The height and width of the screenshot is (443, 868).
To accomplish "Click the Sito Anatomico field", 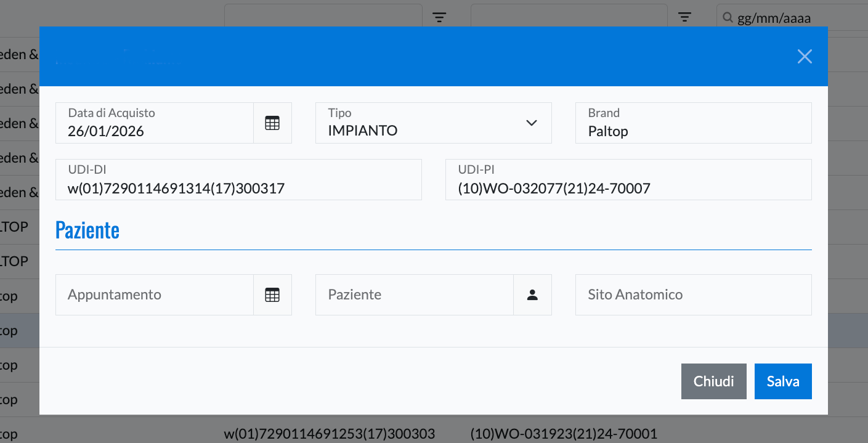I will tap(694, 295).
